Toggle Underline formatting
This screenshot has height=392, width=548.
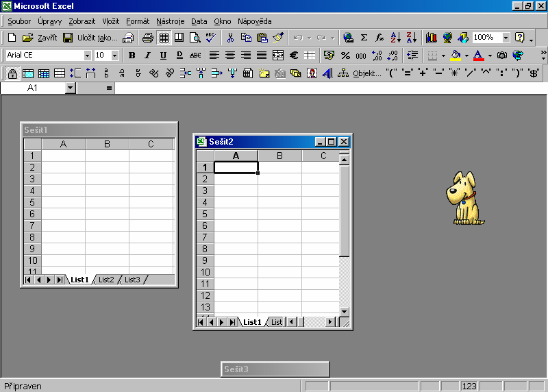[163, 56]
